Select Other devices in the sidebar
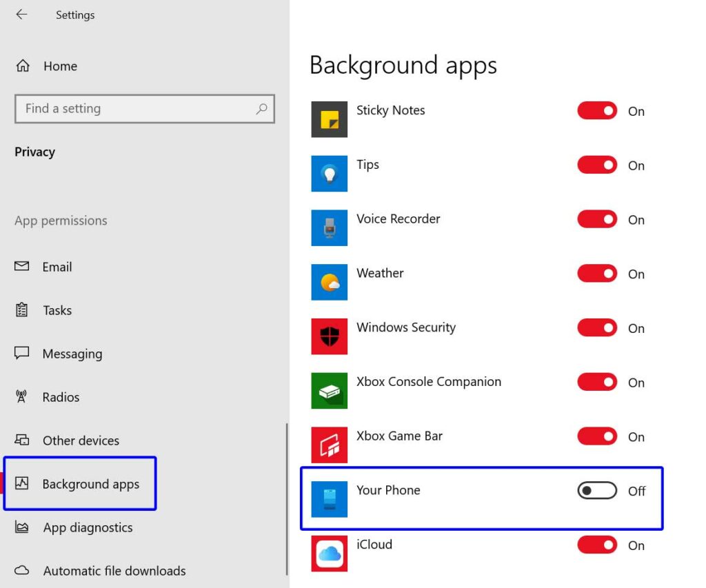The width and height of the screenshot is (706, 588). click(81, 440)
